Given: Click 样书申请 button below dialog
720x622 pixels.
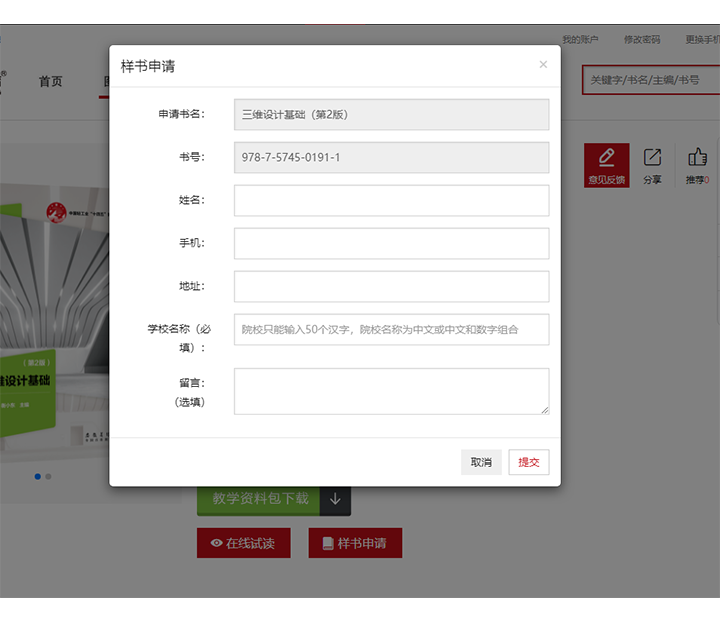Looking at the screenshot, I should point(355,543).
